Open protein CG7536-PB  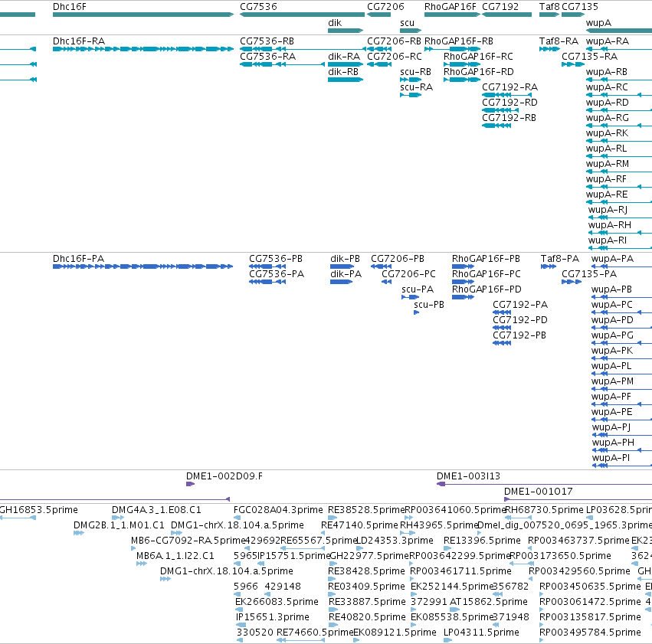click(276, 259)
